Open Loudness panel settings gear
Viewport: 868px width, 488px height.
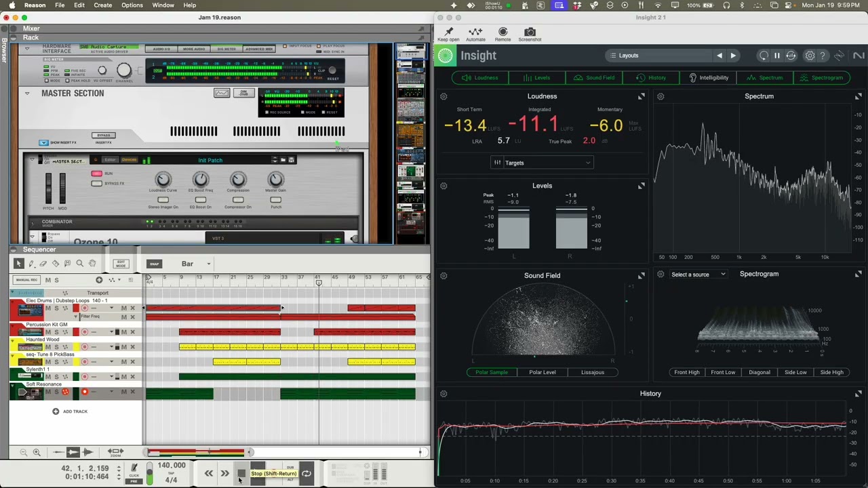[x=443, y=96]
